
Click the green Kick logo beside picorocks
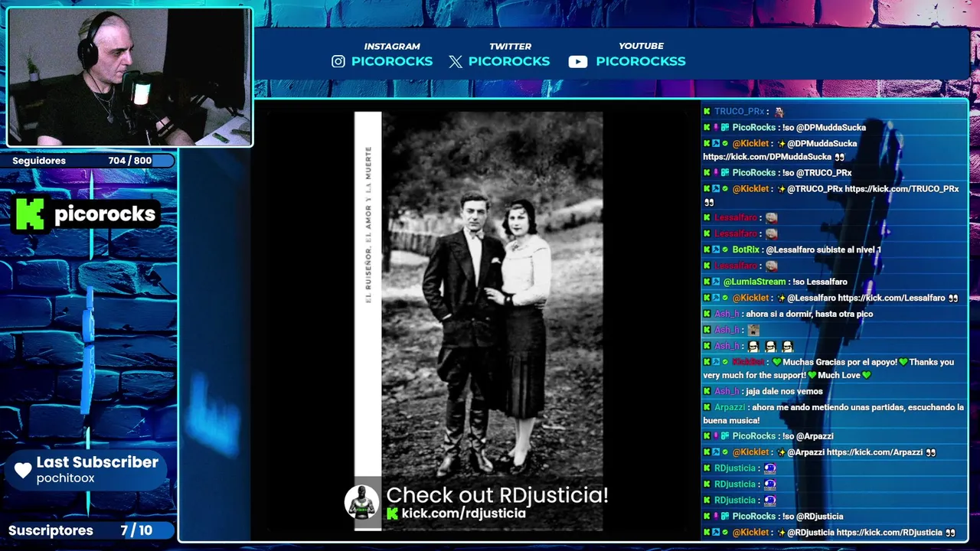tap(30, 214)
